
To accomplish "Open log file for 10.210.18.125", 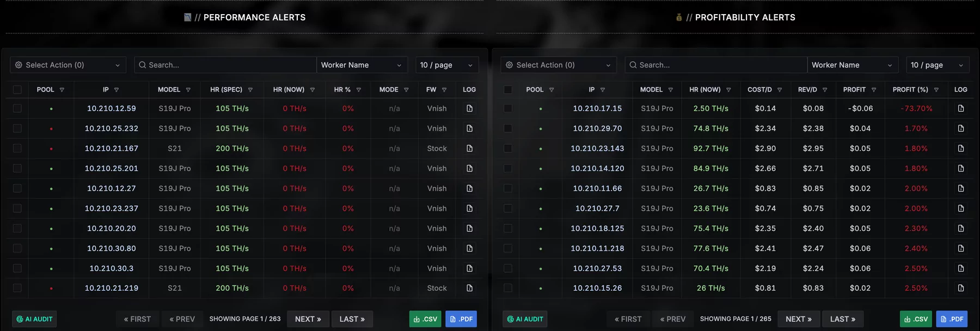I will [x=961, y=228].
